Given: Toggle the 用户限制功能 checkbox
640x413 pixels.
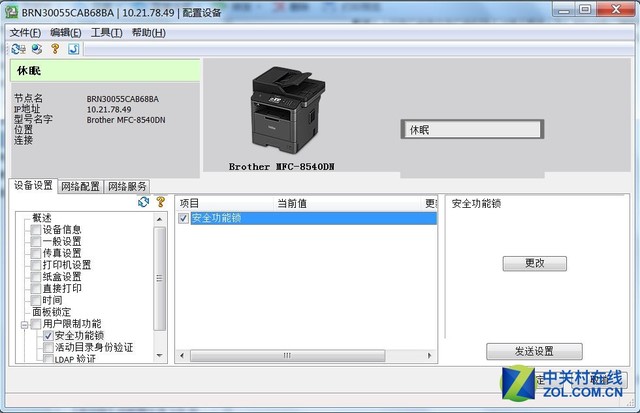Looking at the screenshot, I should point(36,324).
